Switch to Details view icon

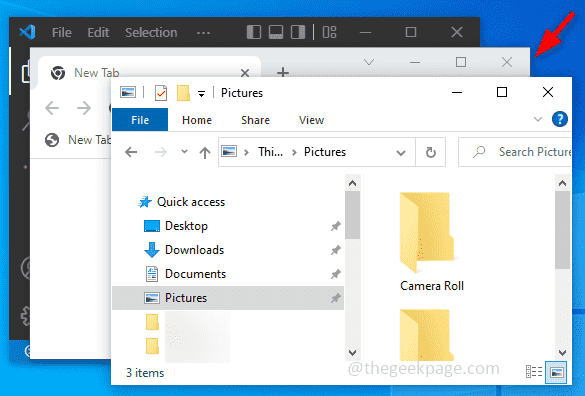coord(534,372)
